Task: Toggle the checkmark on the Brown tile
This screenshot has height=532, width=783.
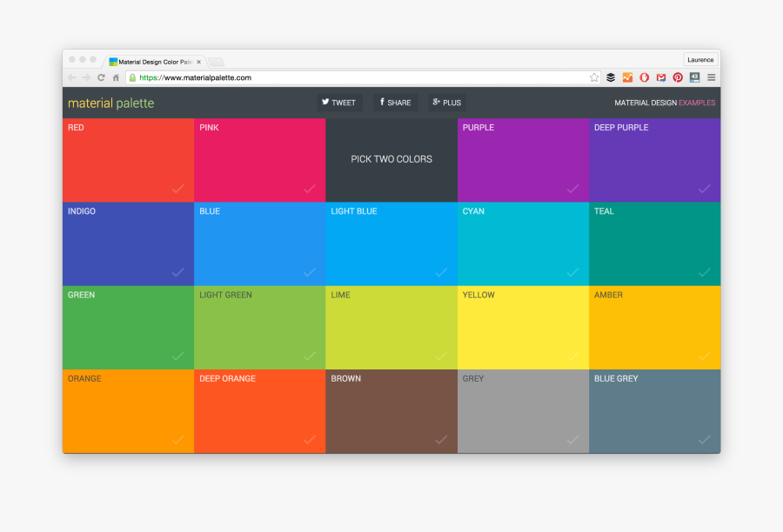Action: click(x=441, y=440)
